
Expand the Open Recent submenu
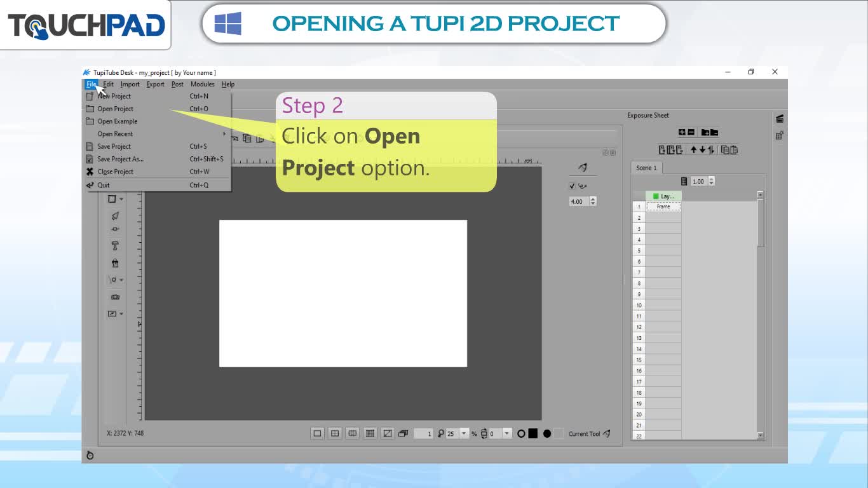158,134
